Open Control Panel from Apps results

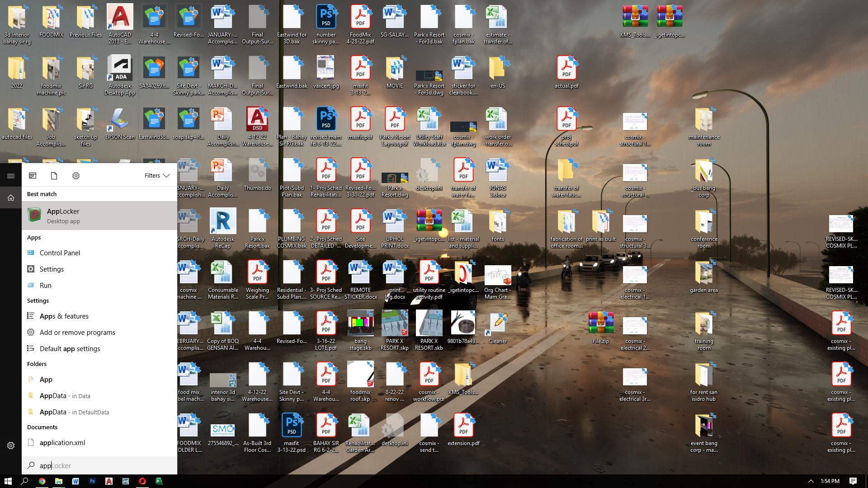60,253
